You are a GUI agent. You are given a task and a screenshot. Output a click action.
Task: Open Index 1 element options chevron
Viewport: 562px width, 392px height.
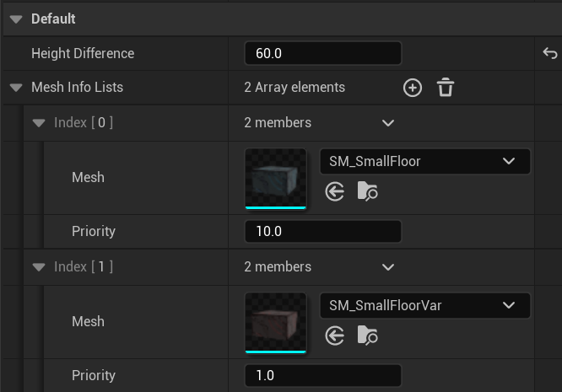click(x=388, y=267)
